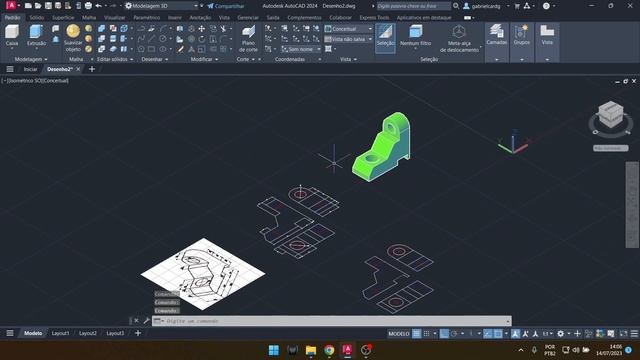Open the Express Tools ribbon tab
This screenshot has height=360, width=640.
[x=374, y=18]
